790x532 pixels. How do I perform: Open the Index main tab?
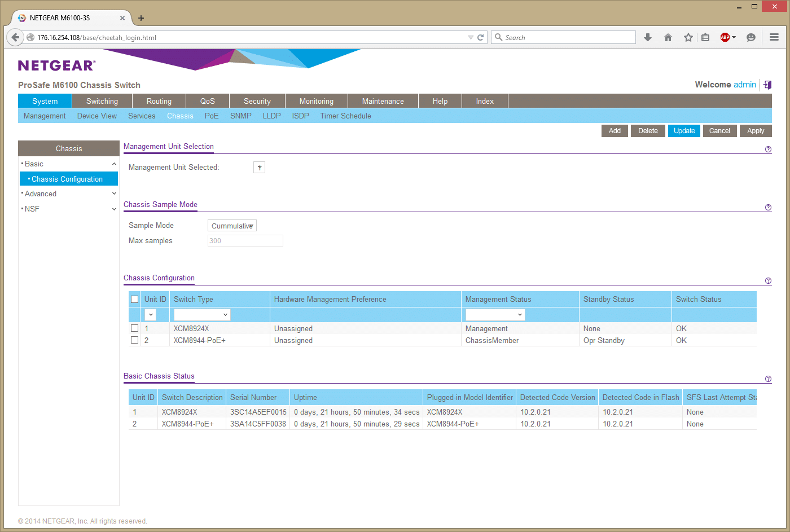[485, 101]
